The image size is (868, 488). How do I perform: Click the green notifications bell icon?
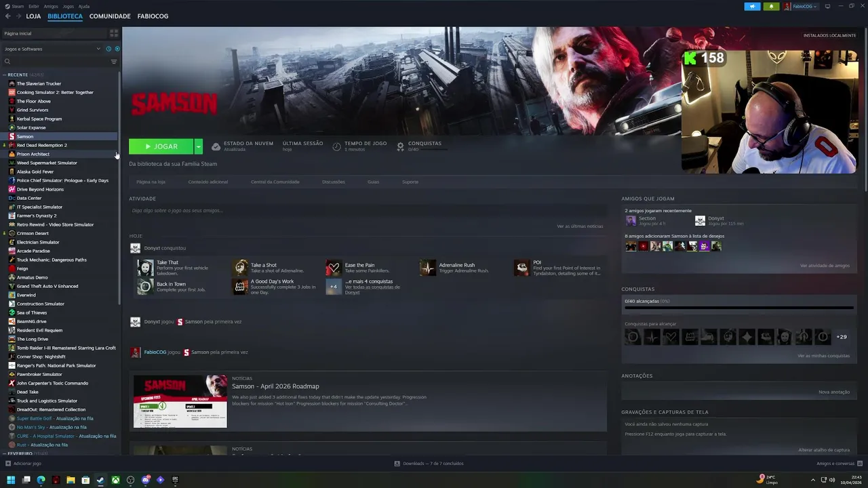(x=771, y=6)
